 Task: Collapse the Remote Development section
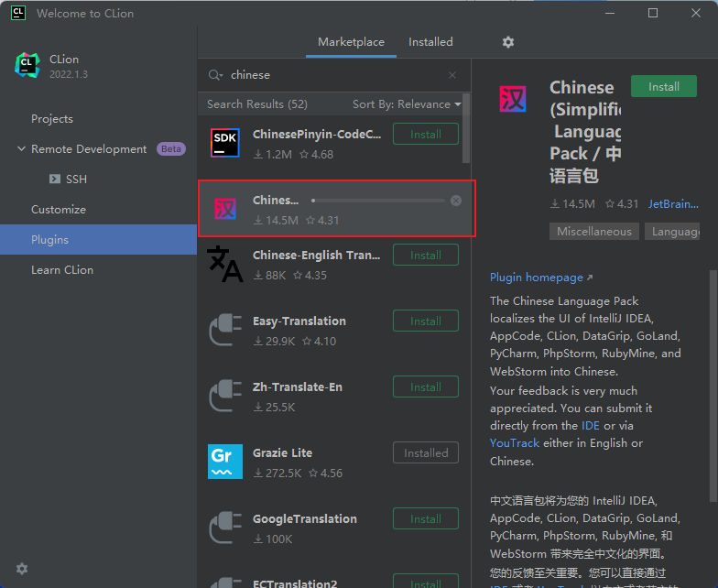coord(21,148)
